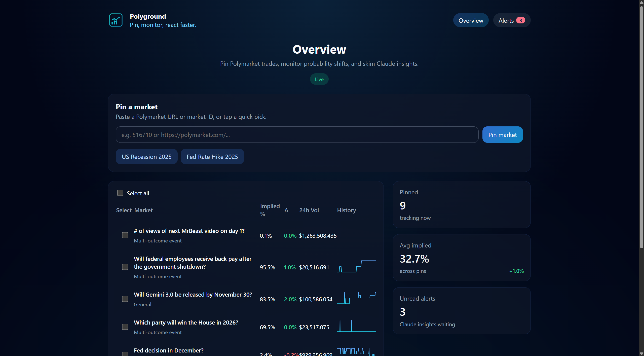
Task: Click the House 2026 history sparkline
Action: coord(356,326)
